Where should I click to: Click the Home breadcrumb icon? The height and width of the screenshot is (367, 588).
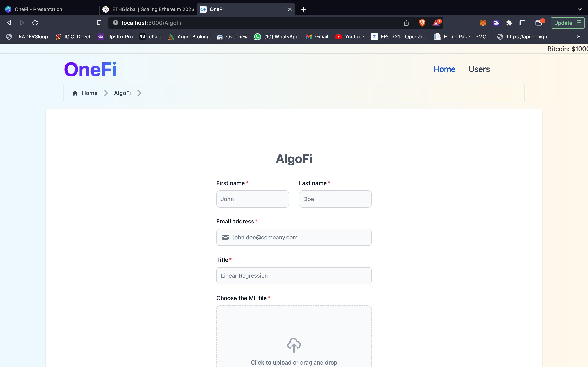point(75,93)
